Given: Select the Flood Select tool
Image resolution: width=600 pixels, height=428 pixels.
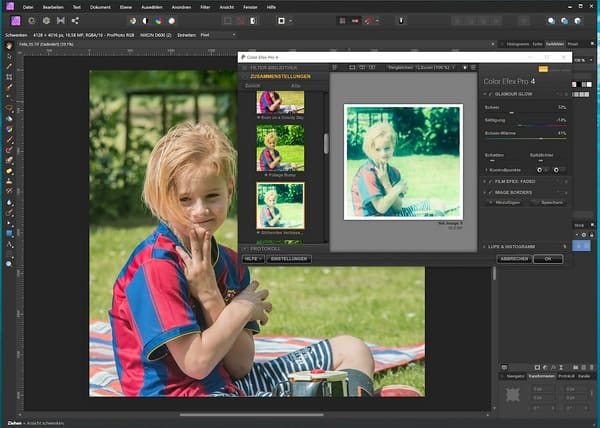Looking at the screenshot, I should pos(9,98).
